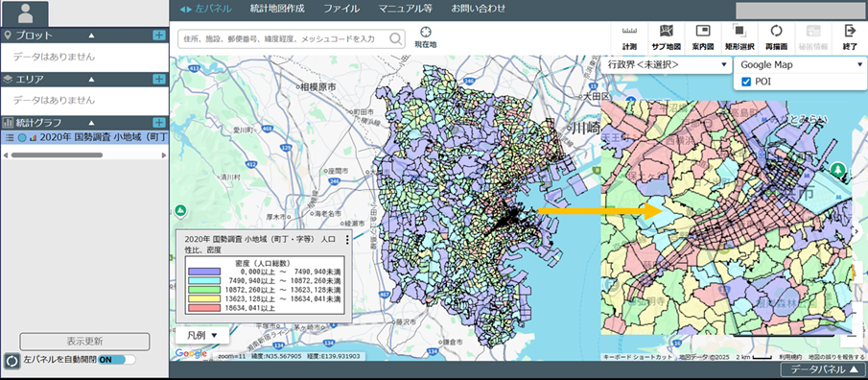Click the 再描画 redraw tool
The image size is (868, 380).
(776, 37)
